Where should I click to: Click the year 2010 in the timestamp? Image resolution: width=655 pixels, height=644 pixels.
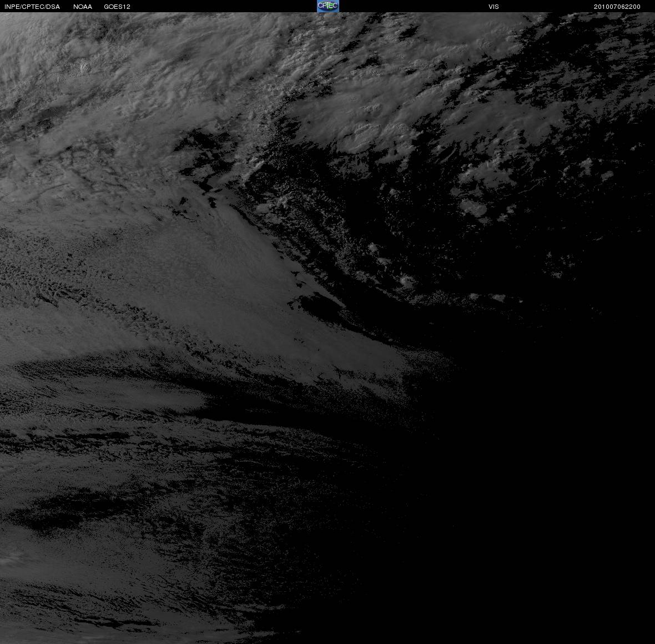(x=602, y=7)
